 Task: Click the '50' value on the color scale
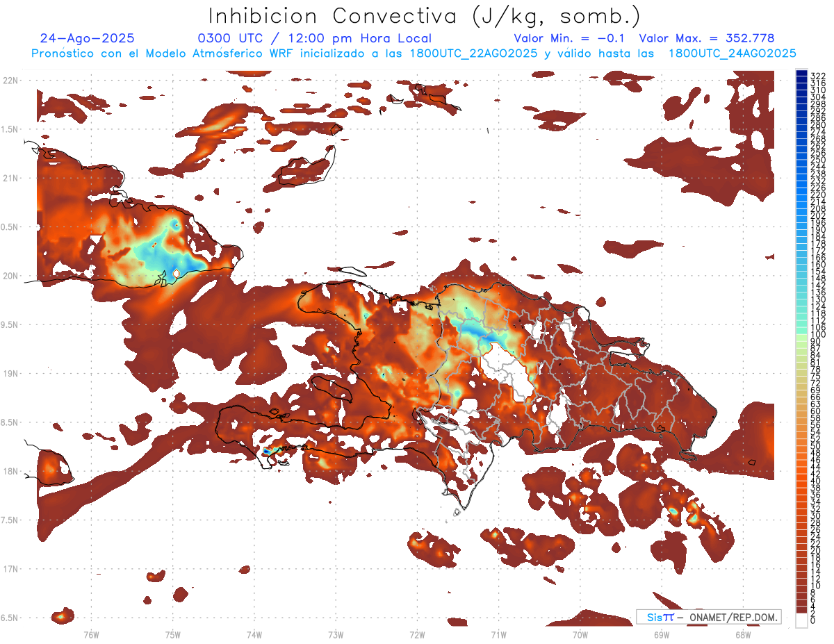pyautogui.click(x=816, y=446)
